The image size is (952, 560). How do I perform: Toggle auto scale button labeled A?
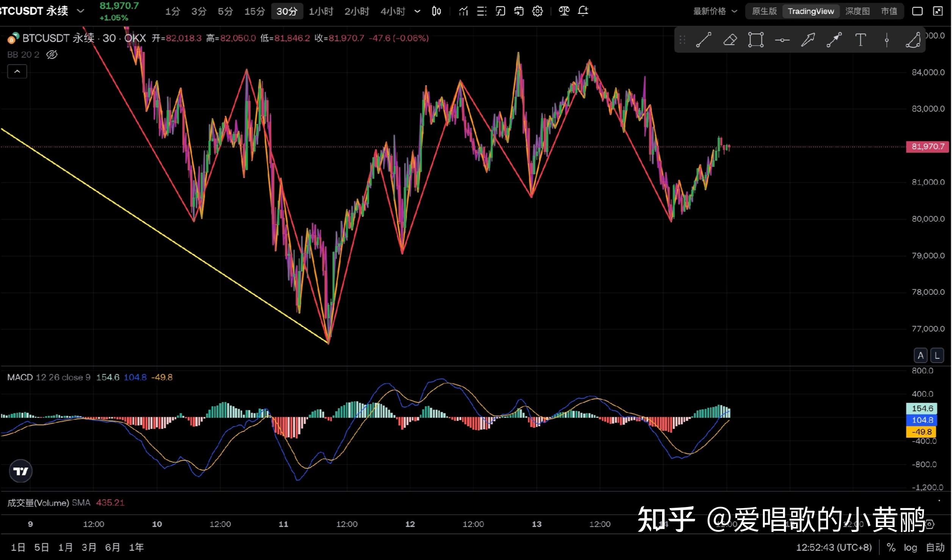click(921, 355)
